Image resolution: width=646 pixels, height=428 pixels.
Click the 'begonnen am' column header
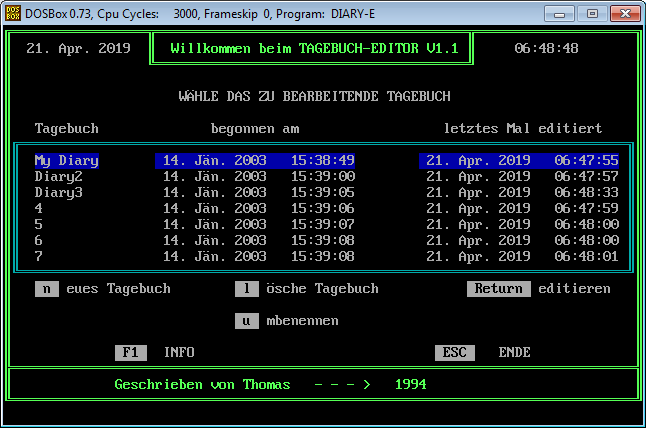pyautogui.click(x=254, y=129)
